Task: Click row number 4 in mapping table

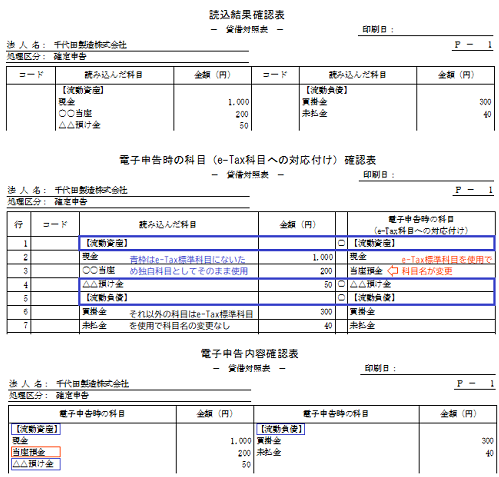Action: (25, 285)
